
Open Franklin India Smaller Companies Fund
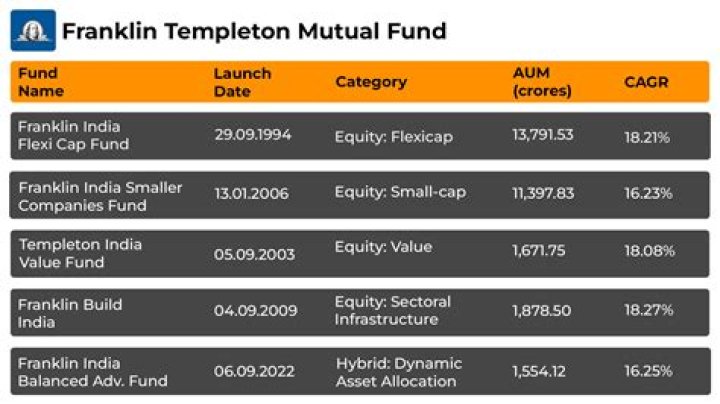point(100,196)
